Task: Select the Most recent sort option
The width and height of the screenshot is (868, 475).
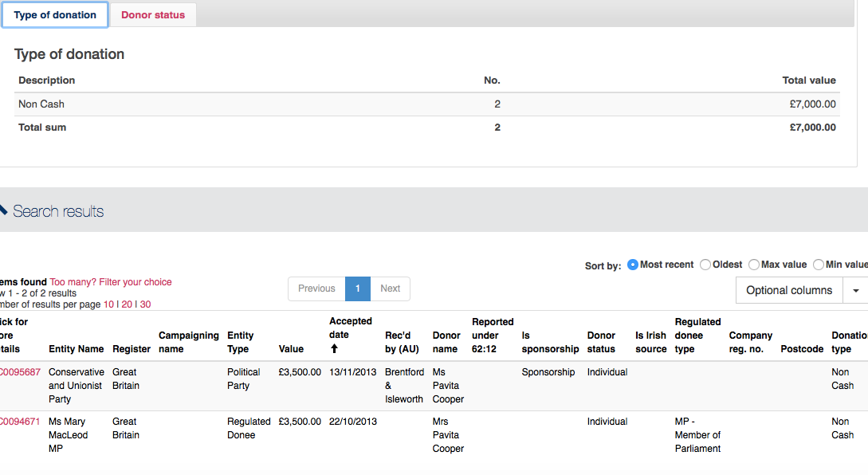Action: coord(633,265)
